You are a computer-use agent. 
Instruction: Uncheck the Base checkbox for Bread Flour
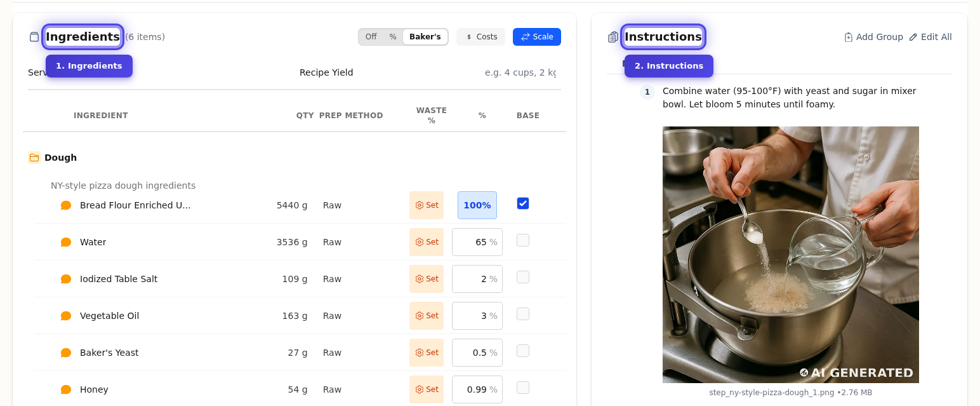(522, 203)
